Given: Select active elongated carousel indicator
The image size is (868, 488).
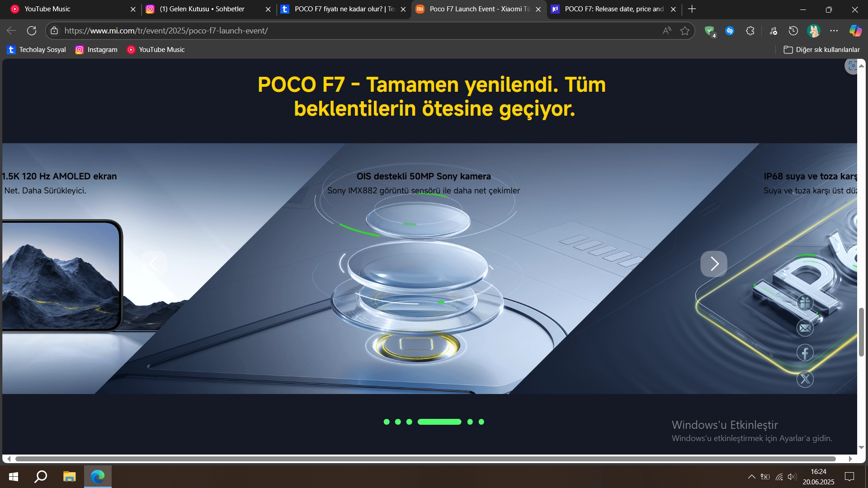Looking at the screenshot, I should (439, 422).
